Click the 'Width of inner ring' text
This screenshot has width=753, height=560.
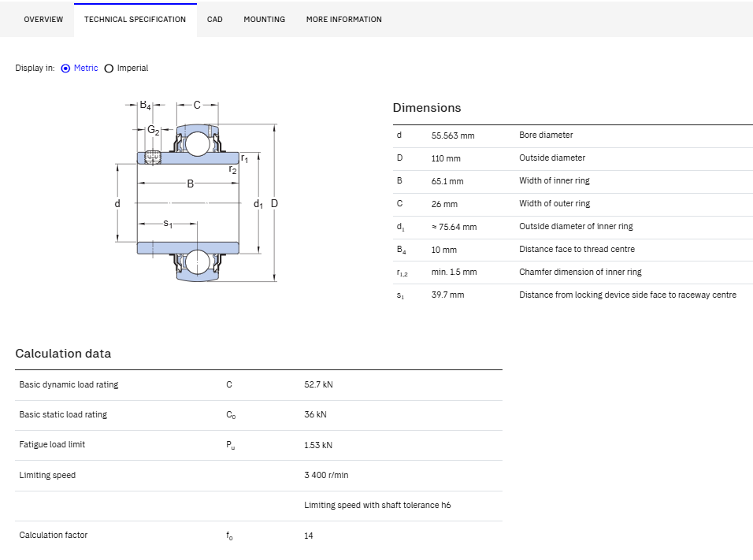click(x=555, y=180)
